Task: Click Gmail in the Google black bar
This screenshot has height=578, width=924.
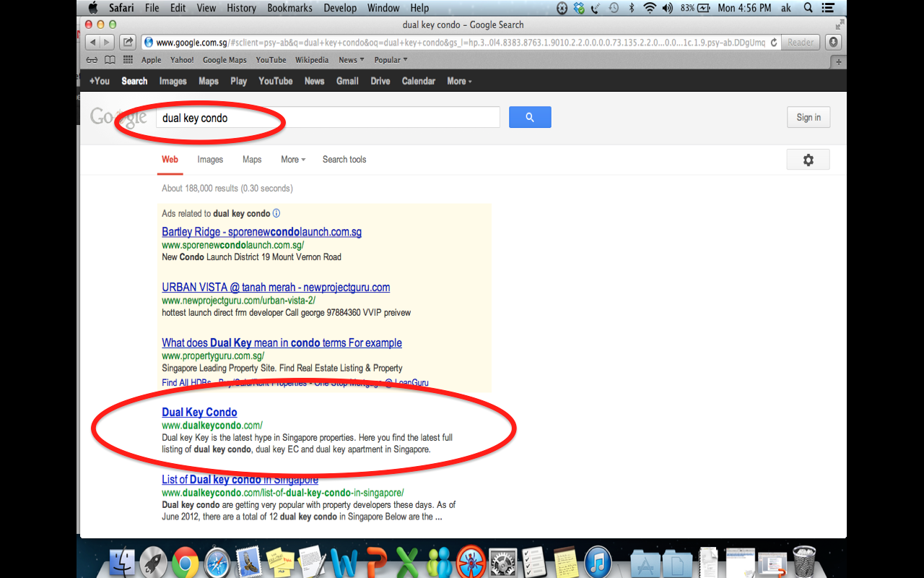Action: [347, 81]
